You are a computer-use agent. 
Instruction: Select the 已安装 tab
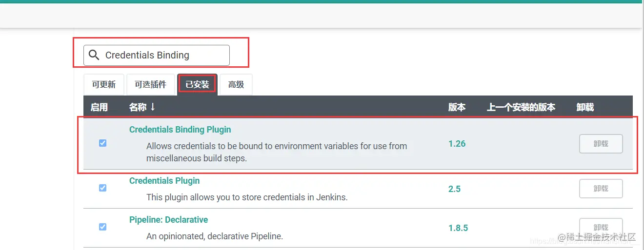click(197, 84)
